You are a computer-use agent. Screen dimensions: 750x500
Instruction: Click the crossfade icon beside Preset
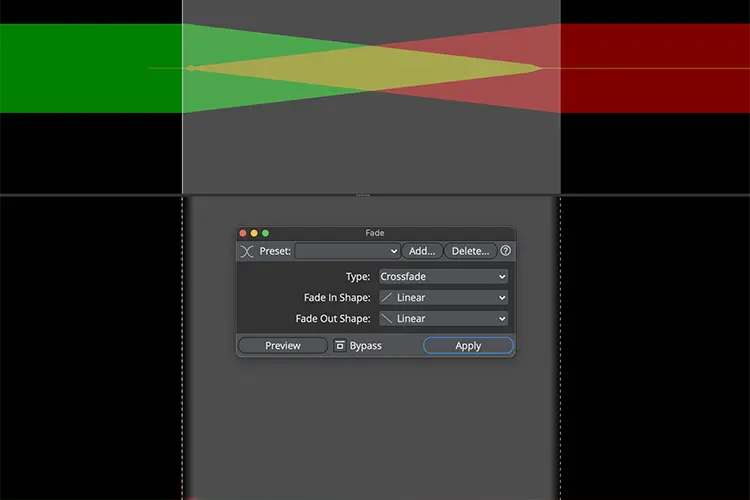[x=247, y=251]
